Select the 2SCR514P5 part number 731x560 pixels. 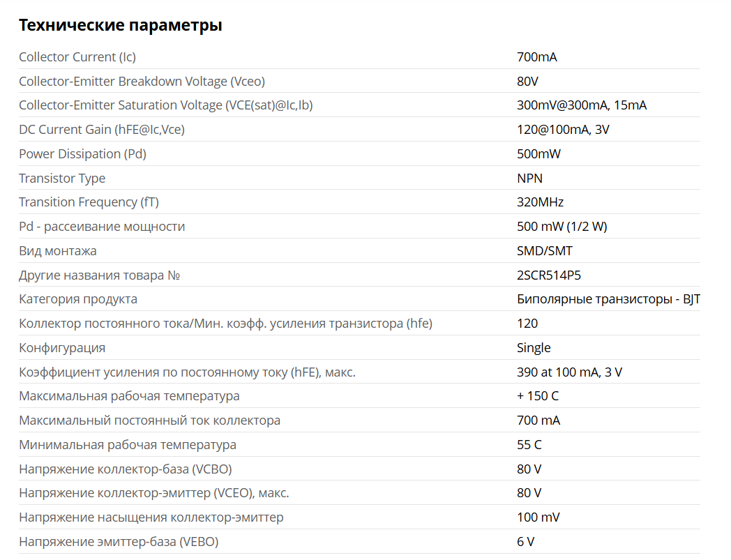(549, 275)
